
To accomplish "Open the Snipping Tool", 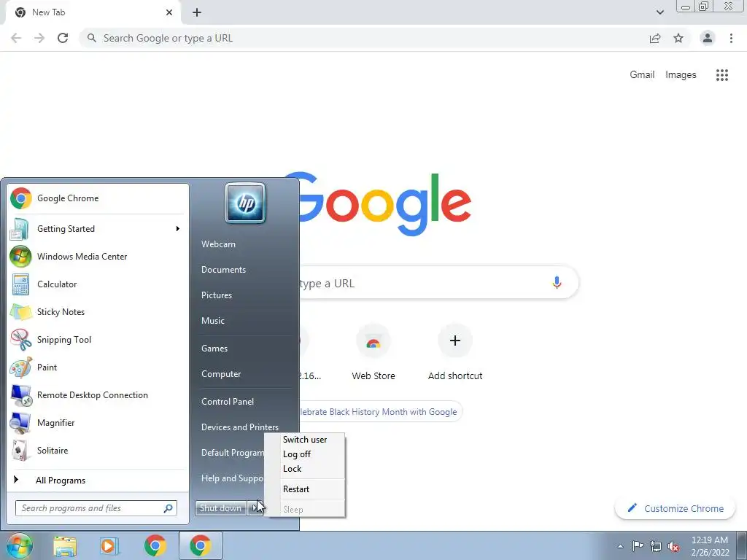I will click(98, 340).
